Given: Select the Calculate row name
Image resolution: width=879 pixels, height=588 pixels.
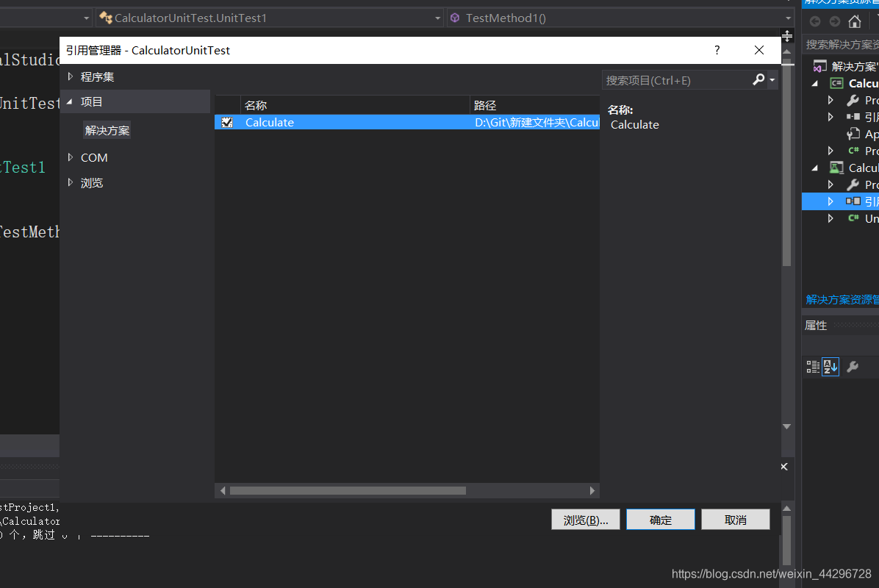Looking at the screenshot, I should point(269,122).
